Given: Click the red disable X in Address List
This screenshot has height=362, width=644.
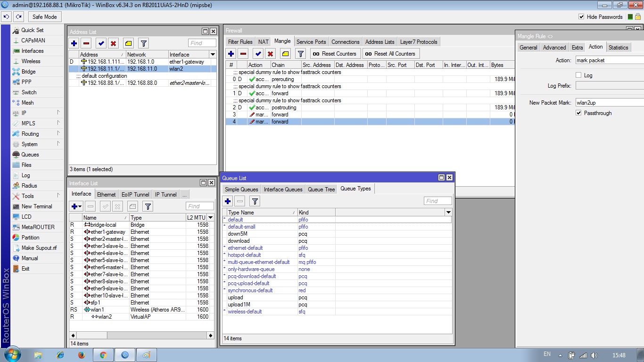Looking at the screenshot, I should click(113, 43).
